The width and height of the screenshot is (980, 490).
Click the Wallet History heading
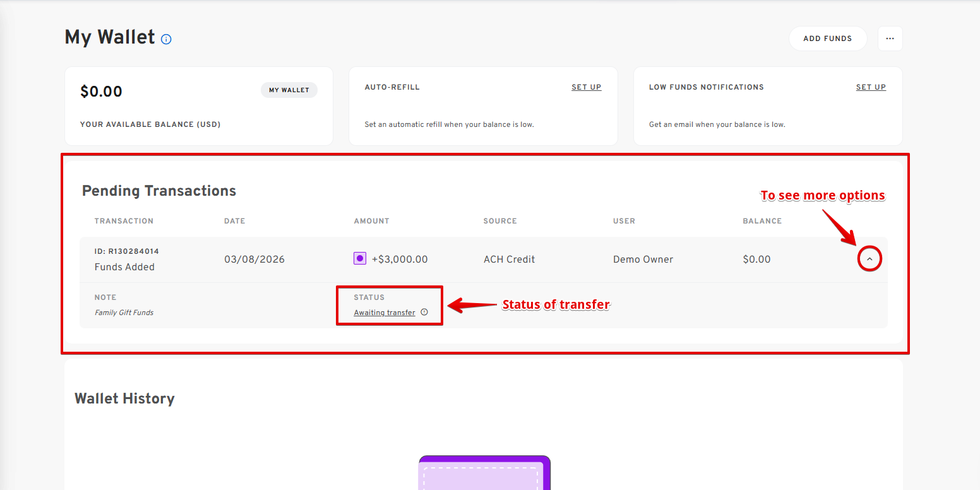[124, 398]
